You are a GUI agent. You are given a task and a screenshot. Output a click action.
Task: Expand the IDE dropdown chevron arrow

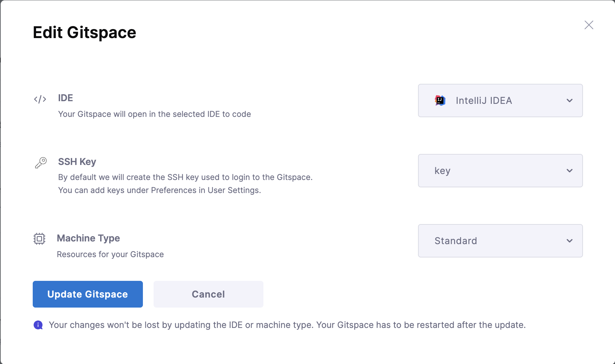click(570, 101)
